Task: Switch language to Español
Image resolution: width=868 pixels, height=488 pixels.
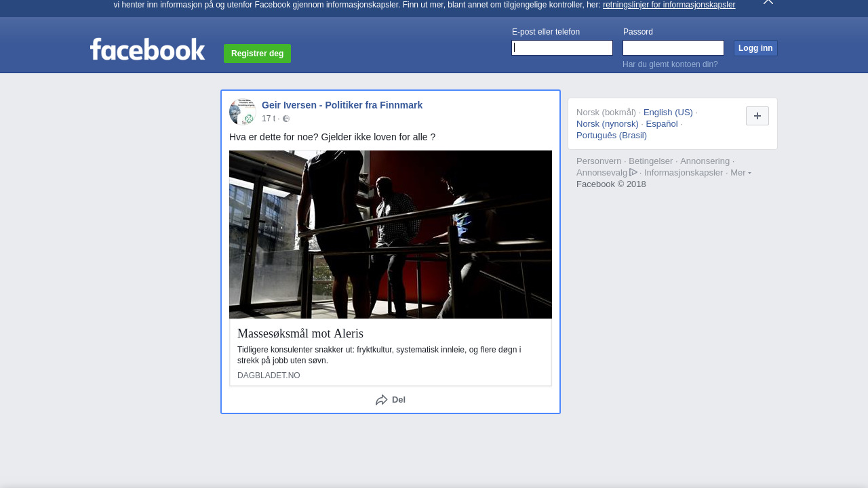Action: coord(662,124)
